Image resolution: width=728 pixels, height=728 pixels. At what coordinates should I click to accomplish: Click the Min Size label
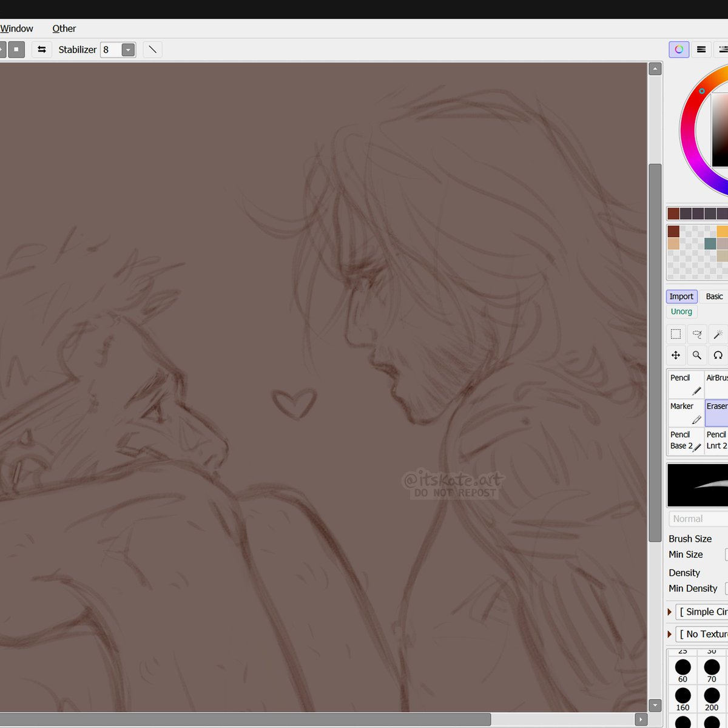[686, 554]
